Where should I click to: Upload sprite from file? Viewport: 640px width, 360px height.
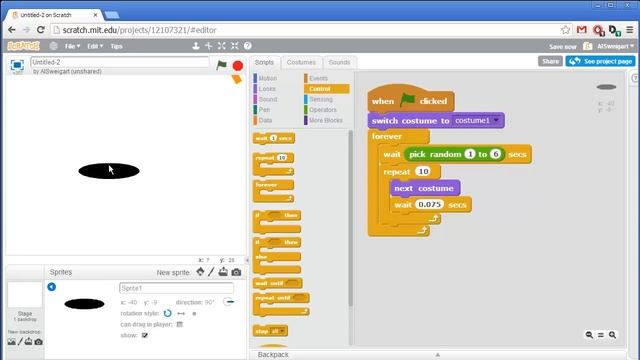(x=223, y=272)
